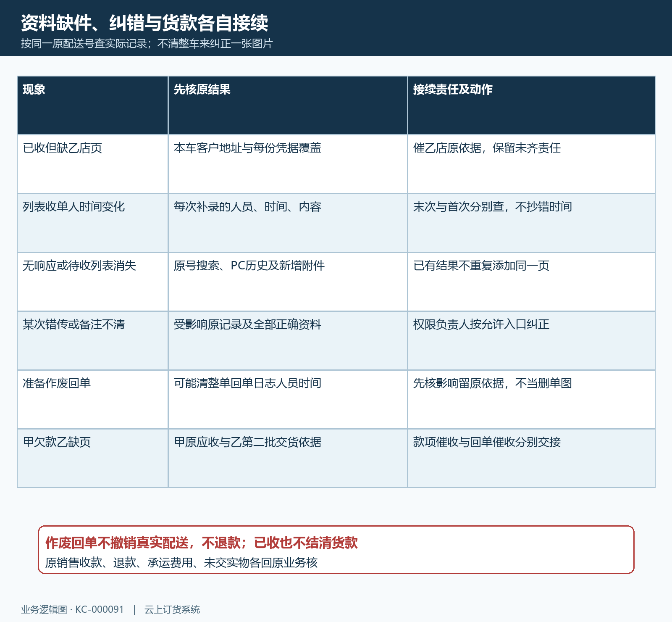Click footer text 业务逻辑图 · KC-000091
Screen dimensions: 672x622
tap(73, 609)
